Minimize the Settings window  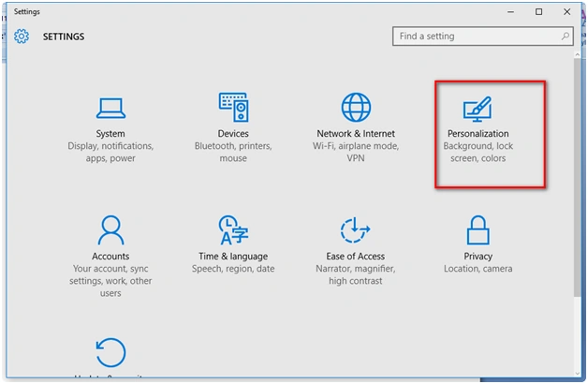pyautogui.click(x=510, y=12)
